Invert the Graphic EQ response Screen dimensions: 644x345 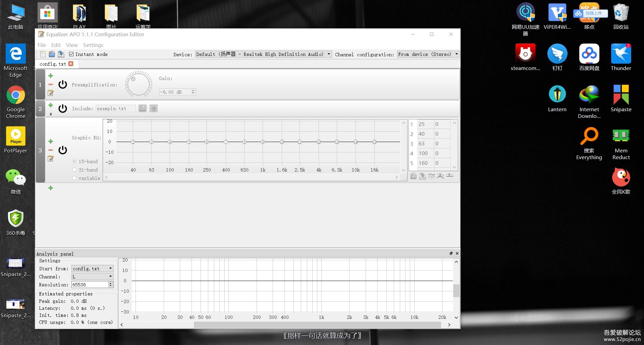pyautogui.click(x=432, y=176)
